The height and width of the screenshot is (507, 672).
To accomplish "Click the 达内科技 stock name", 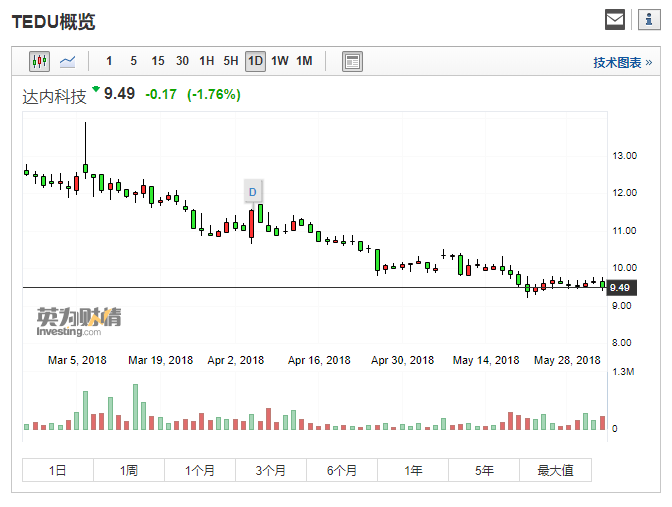I will 54,96.
